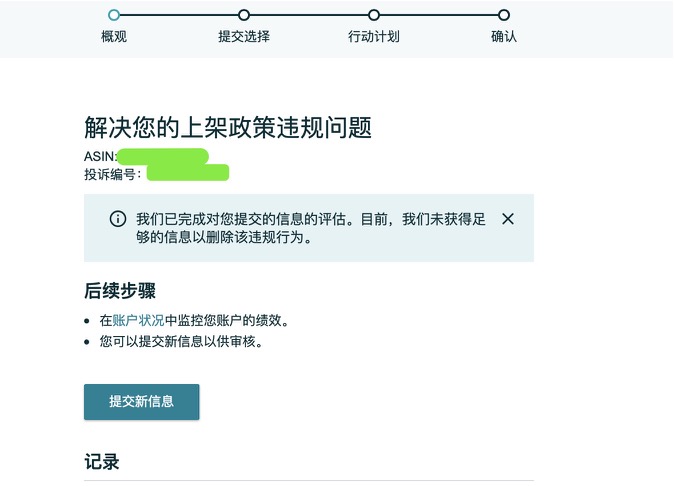Image resolution: width=674 pixels, height=486 pixels.
Task: Click the 提交选择 step label
Action: pos(244,37)
